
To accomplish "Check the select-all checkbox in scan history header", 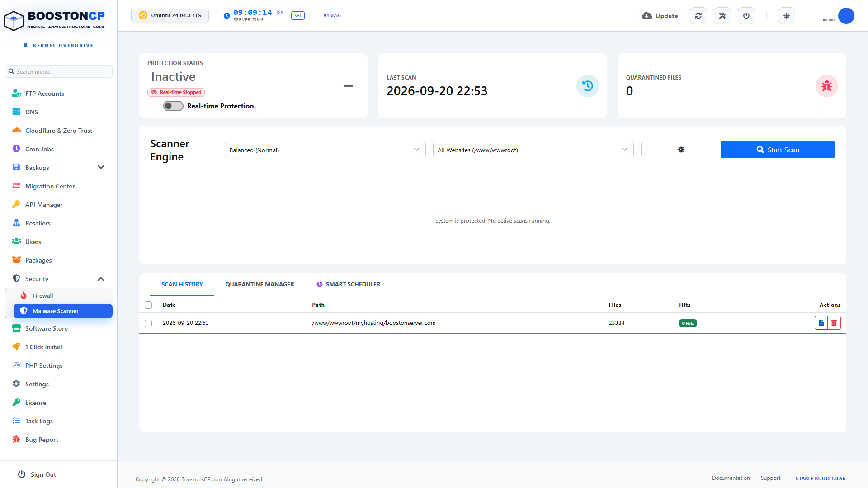I will click(148, 305).
